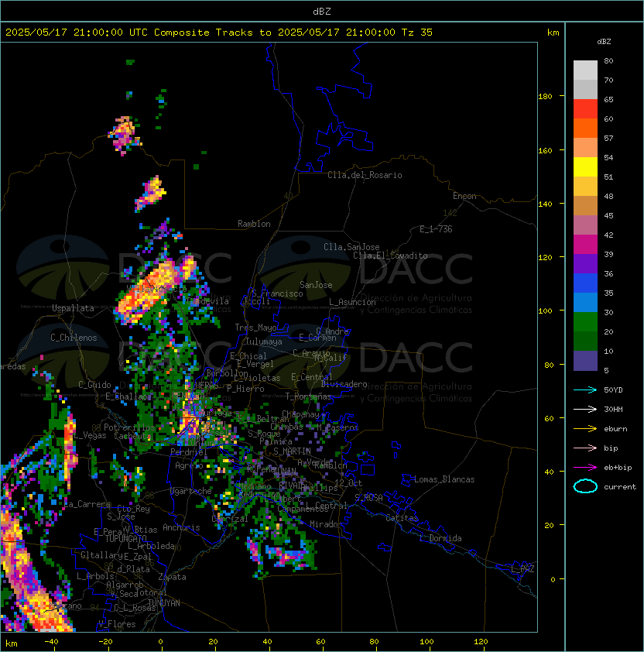Select the yellow eburn arrow symbol

tap(585, 429)
